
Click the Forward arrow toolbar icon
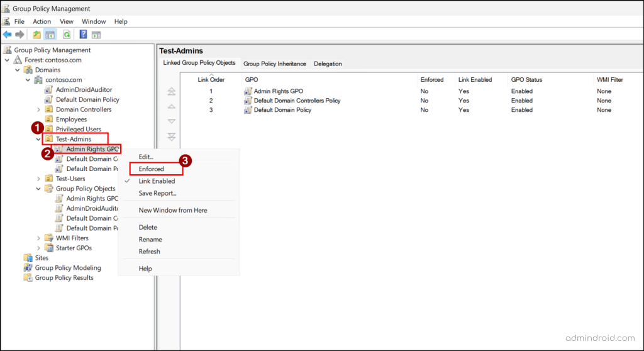tap(19, 35)
